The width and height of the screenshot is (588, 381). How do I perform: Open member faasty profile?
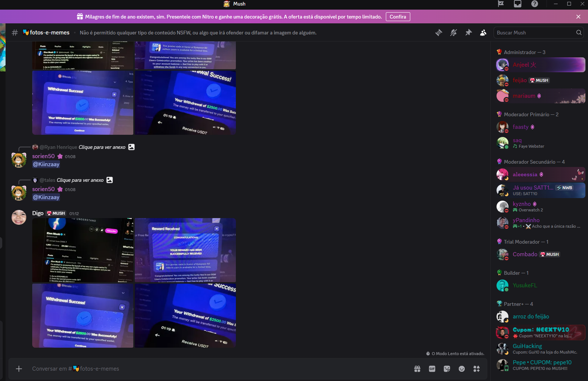pos(541,127)
